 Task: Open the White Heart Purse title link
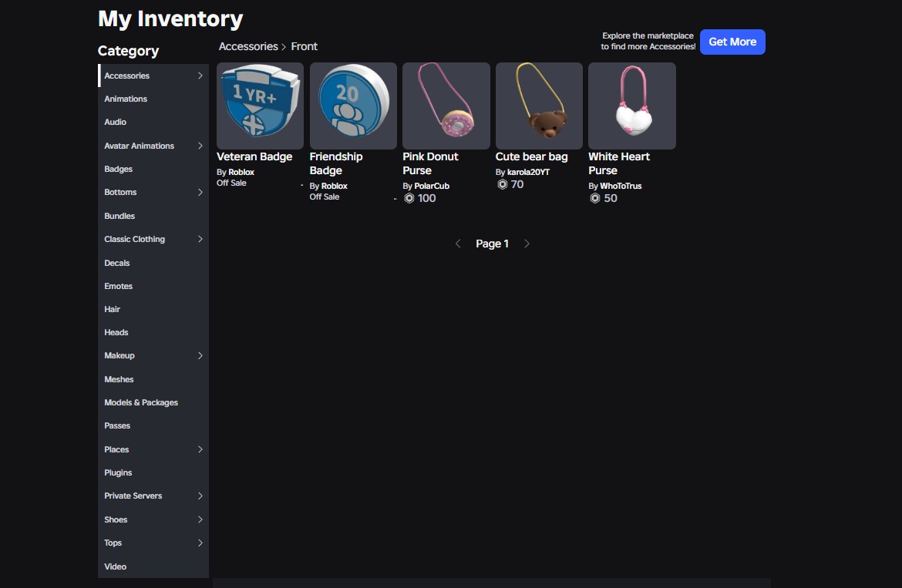coord(619,163)
